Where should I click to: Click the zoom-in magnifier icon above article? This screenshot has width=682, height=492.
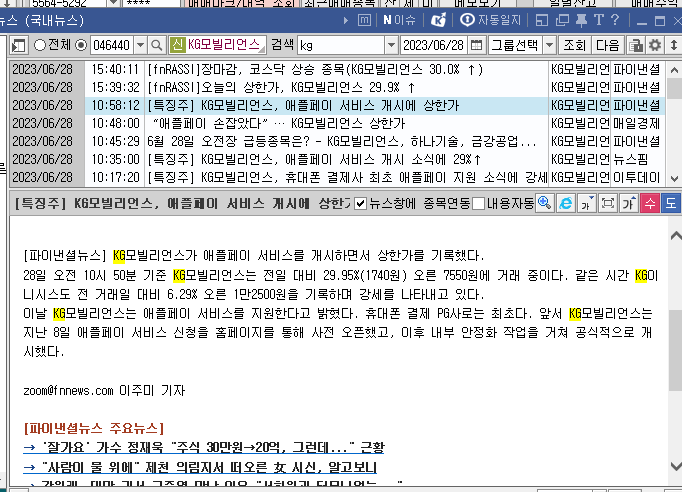coord(545,203)
